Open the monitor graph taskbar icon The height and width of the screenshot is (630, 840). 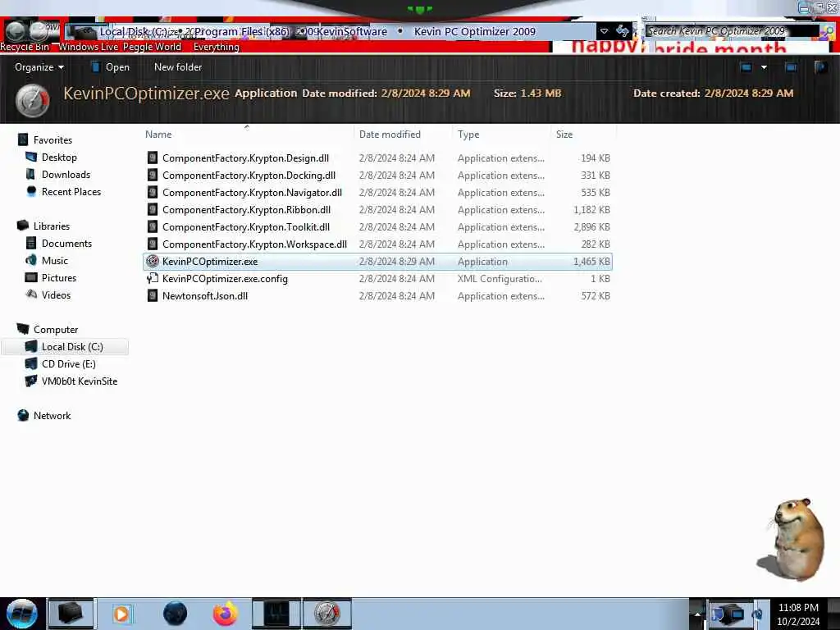pos(276,614)
